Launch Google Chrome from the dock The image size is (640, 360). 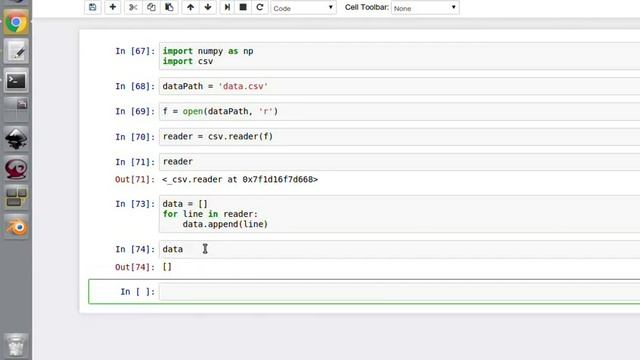(16, 22)
